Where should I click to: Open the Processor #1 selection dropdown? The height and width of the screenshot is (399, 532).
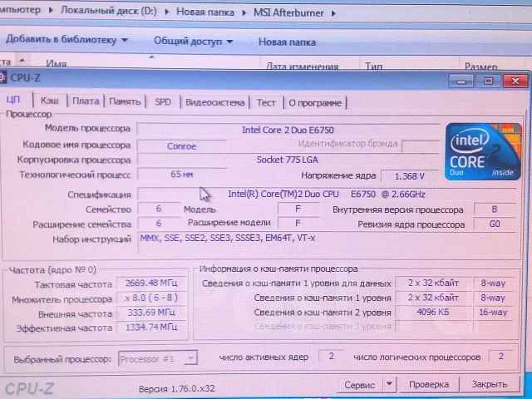click(x=157, y=358)
